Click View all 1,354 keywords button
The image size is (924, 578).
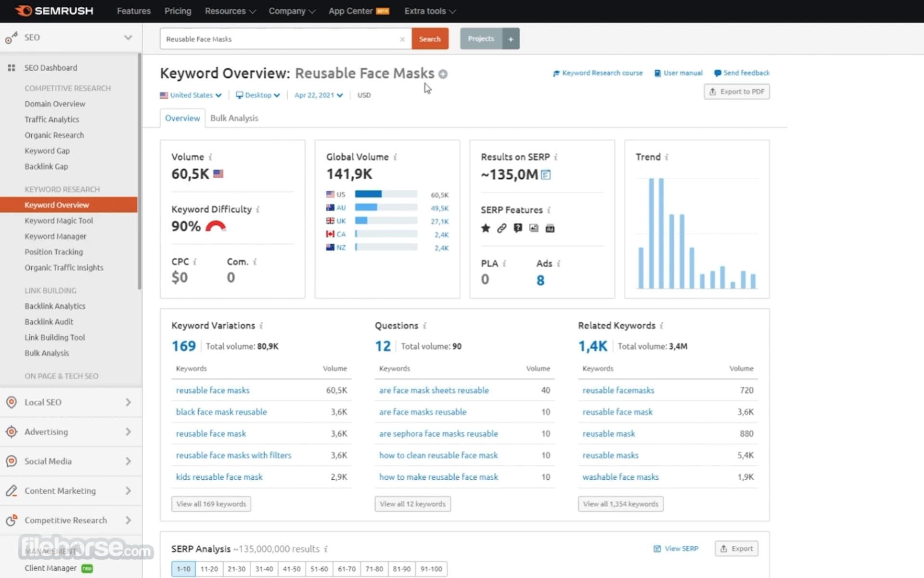point(620,504)
